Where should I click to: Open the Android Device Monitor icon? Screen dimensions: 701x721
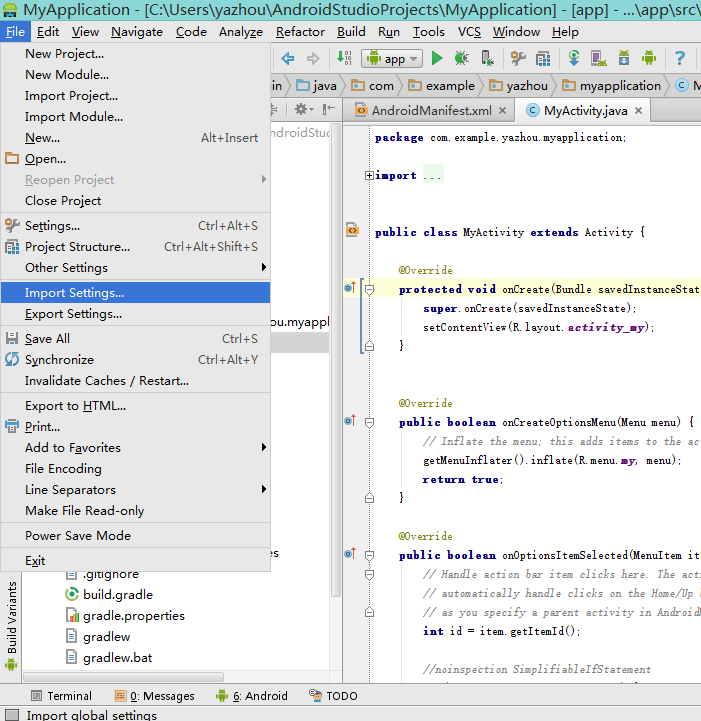pyautogui.click(x=649, y=58)
